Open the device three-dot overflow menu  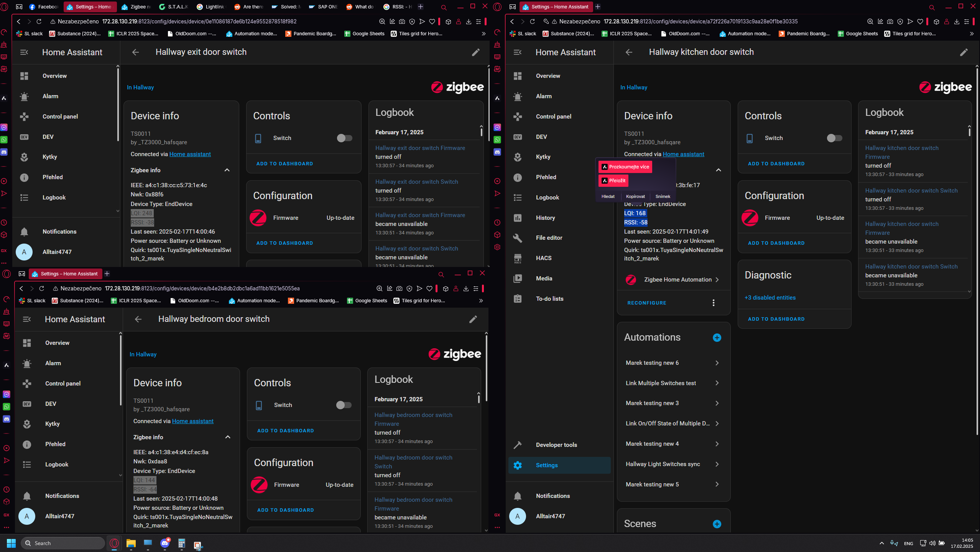point(713,303)
